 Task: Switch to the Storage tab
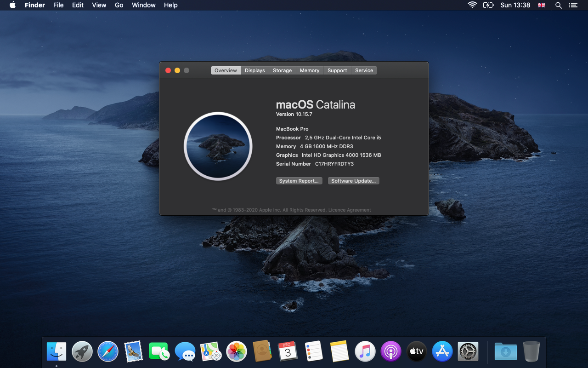tap(282, 70)
